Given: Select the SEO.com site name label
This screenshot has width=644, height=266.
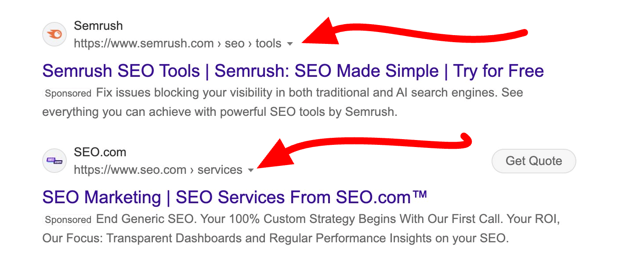Looking at the screenshot, I should (x=99, y=152).
